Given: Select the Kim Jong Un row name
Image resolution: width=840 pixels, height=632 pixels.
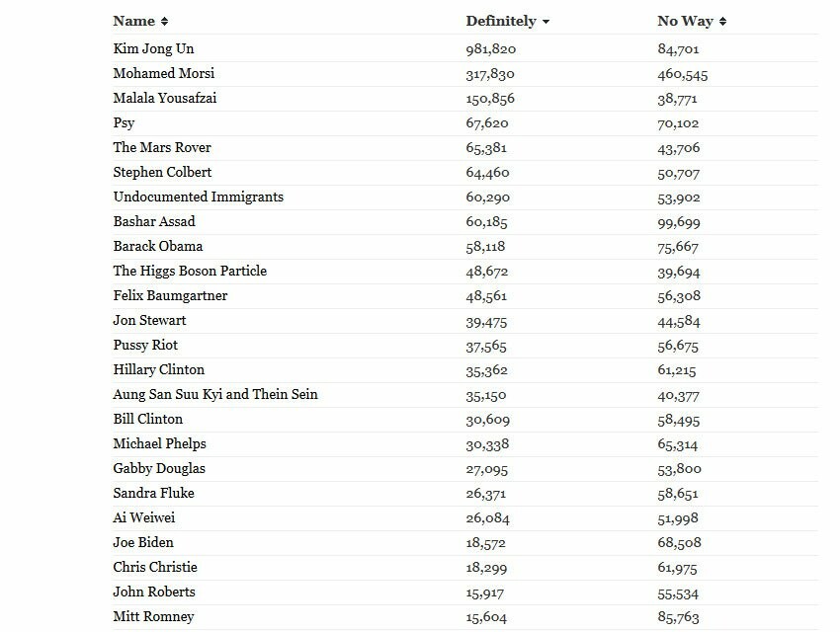Looking at the screenshot, I should [x=153, y=48].
